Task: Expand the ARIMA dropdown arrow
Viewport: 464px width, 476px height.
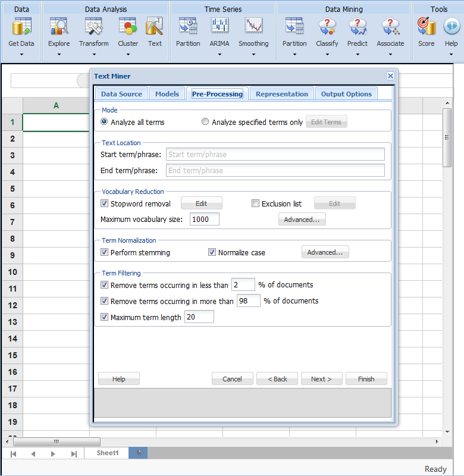Action: pyautogui.click(x=220, y=55)
